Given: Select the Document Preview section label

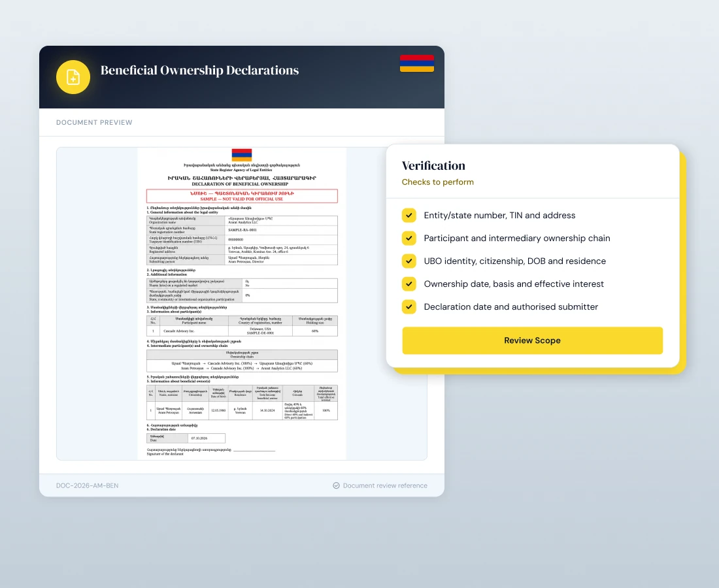Looking at the screenshot, I should tap(94, 122).
